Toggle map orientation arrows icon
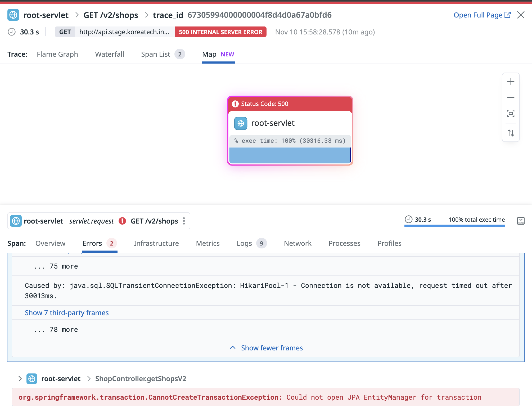Viewport: 532px width, 410px height. [x=511, y=133]
